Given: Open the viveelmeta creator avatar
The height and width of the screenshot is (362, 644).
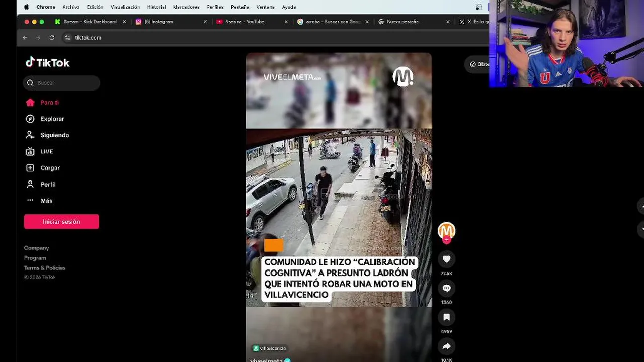Looking at the screenshot, I should coord(446,230).
